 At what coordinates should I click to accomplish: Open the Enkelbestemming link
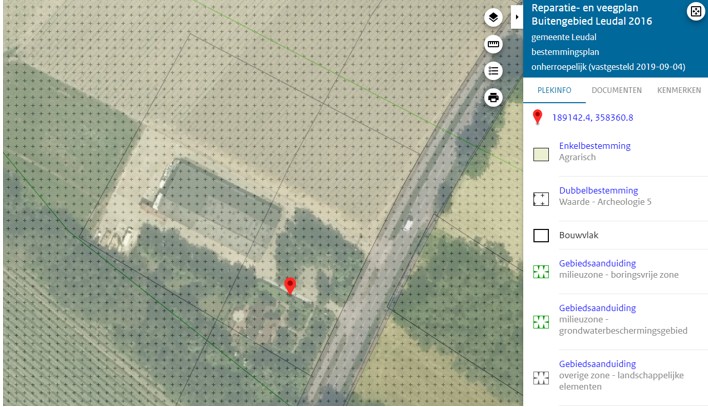click(x=595, y=146)
